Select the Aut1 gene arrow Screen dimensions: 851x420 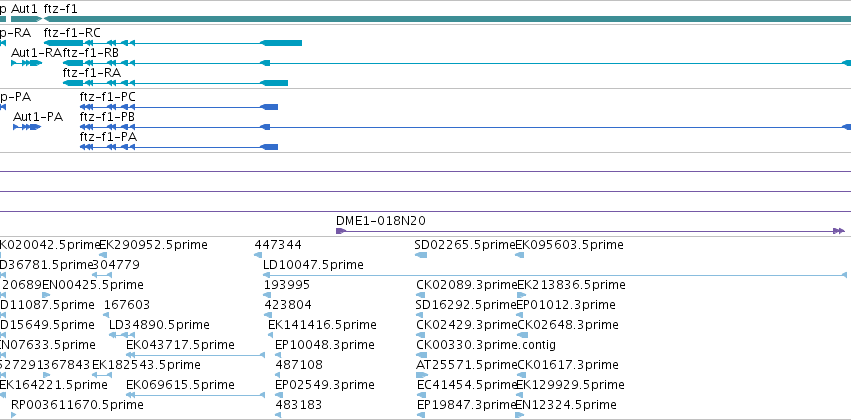26,19
